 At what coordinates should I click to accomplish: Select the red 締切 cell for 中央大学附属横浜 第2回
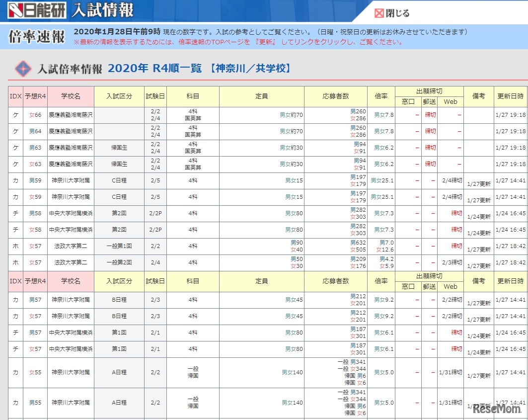pos(456,214)
